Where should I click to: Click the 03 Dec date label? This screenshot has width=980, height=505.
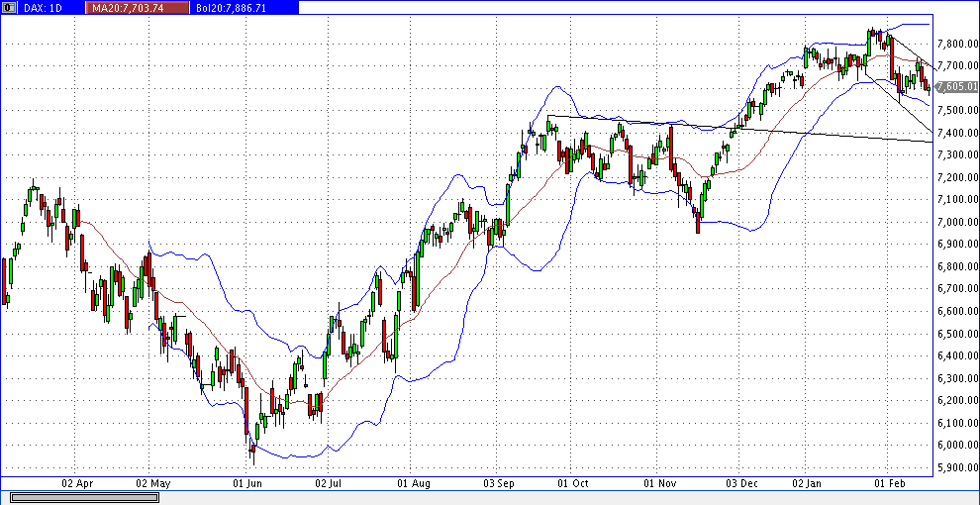tap(740, 483)
